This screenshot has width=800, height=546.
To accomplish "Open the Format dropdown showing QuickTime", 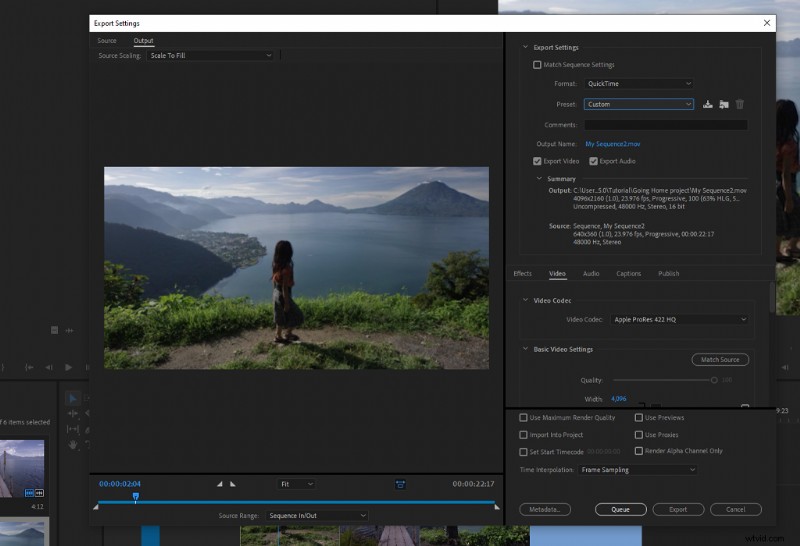I will [x=639, y=84].
